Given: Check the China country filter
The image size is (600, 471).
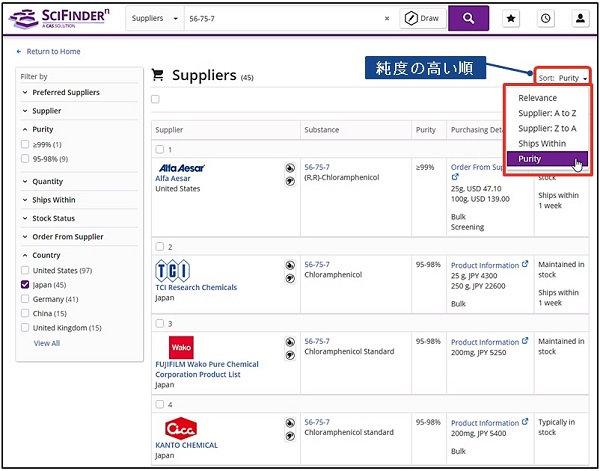Looking at the screenshot, I should (x=25, y=313).
